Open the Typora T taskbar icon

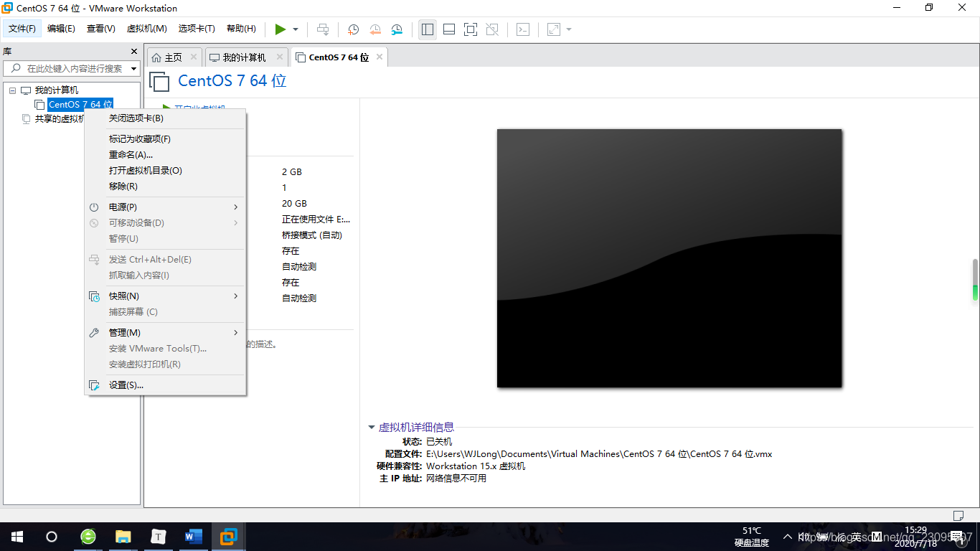click(x=159, y=537)
